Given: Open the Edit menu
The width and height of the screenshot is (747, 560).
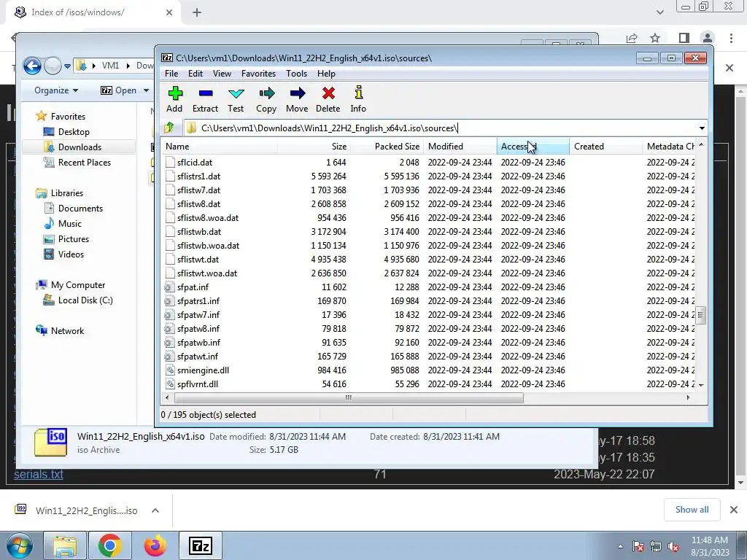Looking at the screenshot, I should (x=196, y=74).
